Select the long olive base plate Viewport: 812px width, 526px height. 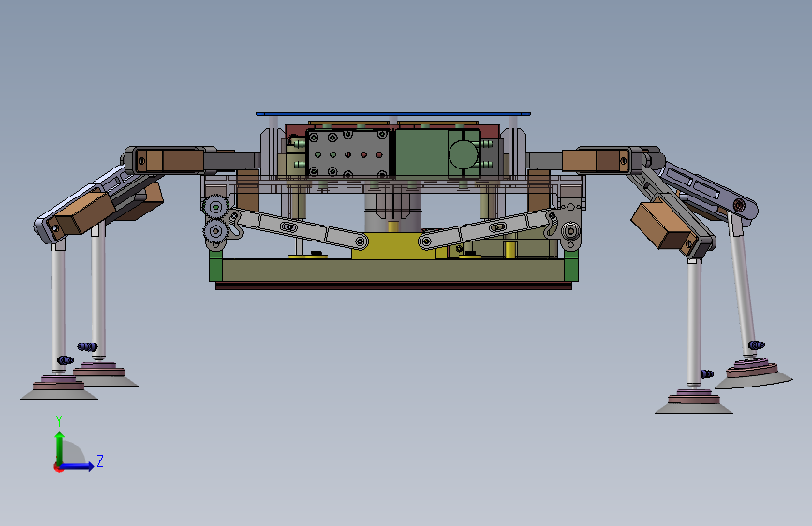pos(393,270)
